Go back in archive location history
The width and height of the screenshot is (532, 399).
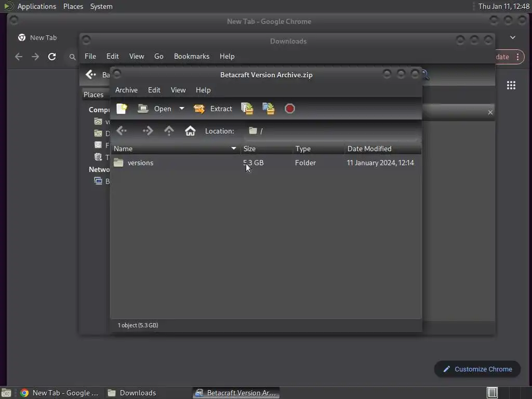pyautogui.click(x=122, y=130)
